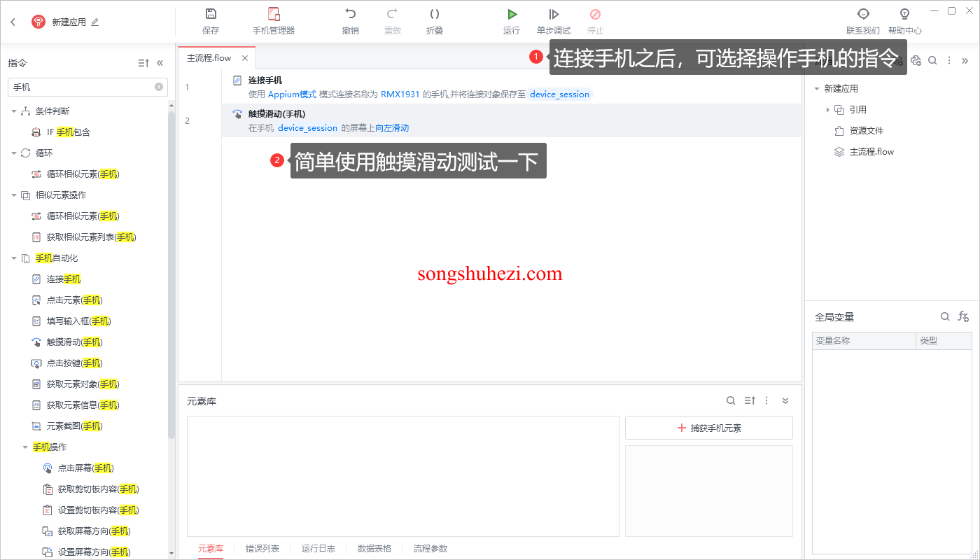This screenshot has width=980, height=560.
Task: Switch to the 错误列表 tab
Action: click(262, 548)
